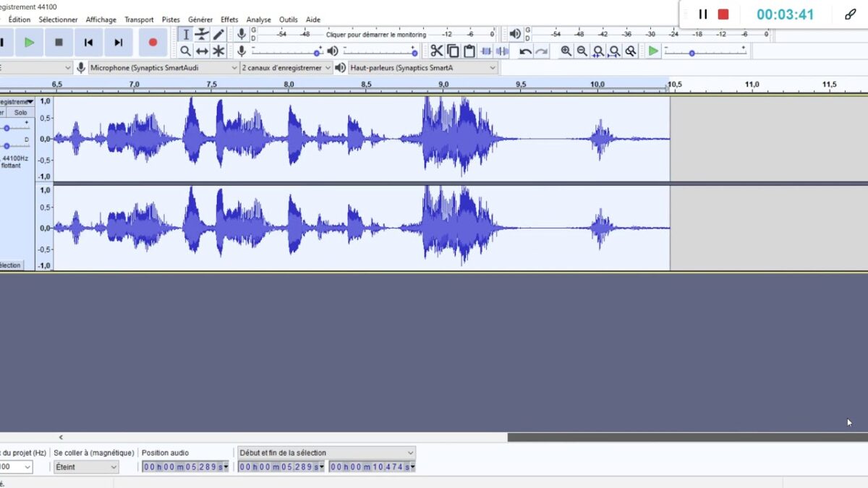This screenshot has width=868, height=488.
Task: Open the Affichage menu
Action: pos(101,20)
